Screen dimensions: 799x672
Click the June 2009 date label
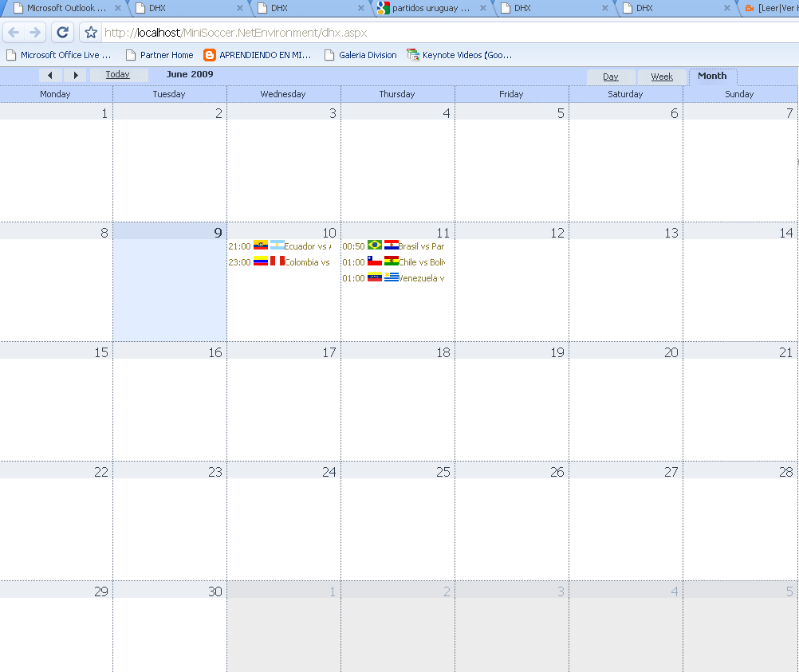pos(190,74)
